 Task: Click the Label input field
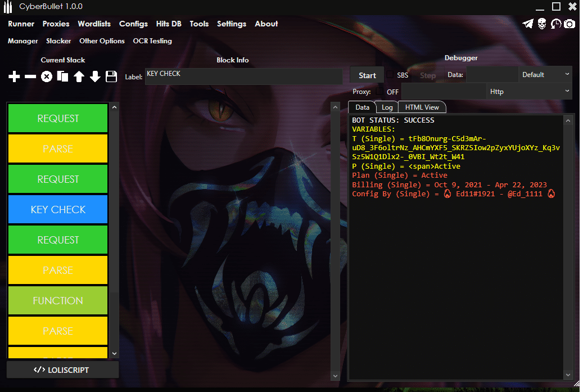pos(243,76)
